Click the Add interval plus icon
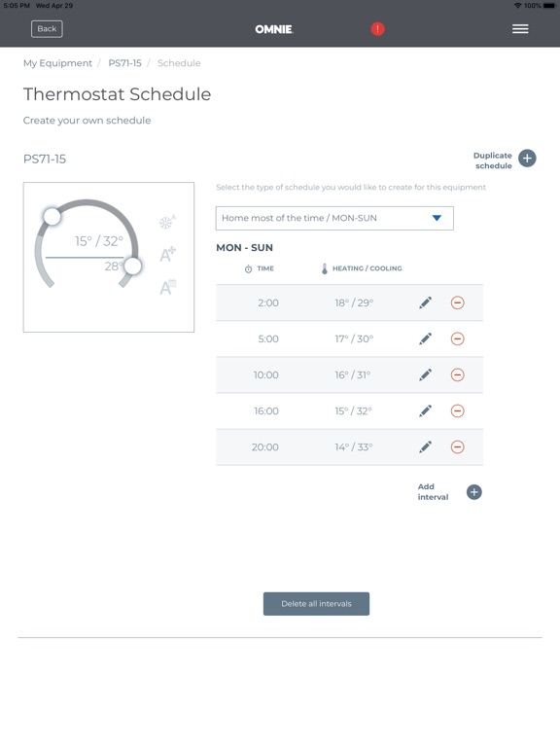Image resolution: width=560 pixels, height=747 pixels. (473, 492)
